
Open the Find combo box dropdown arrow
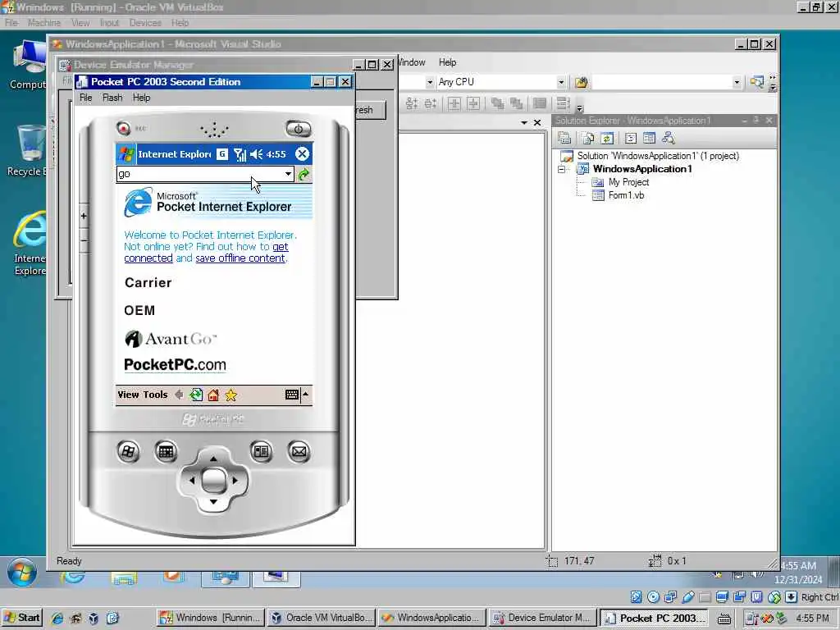[737, 82]
